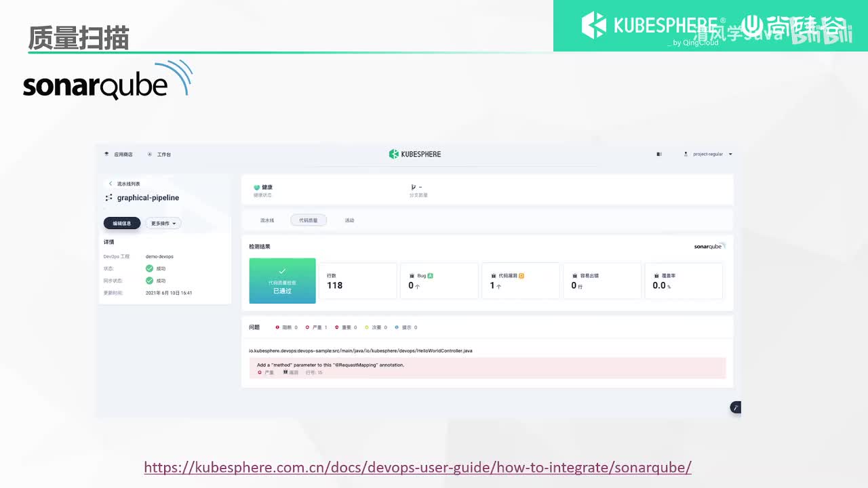Click the update time 2021年 6月 10日 16:41

tap(169, 293)
